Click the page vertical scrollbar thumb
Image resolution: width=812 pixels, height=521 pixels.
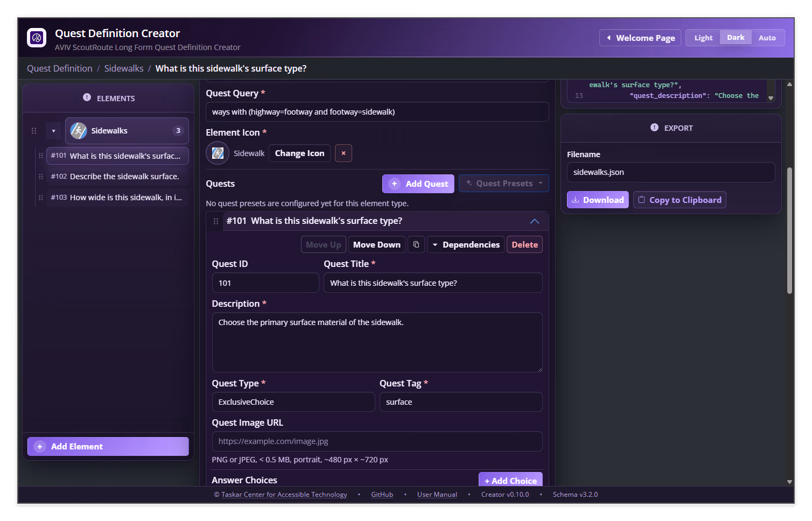coord(789,230)
